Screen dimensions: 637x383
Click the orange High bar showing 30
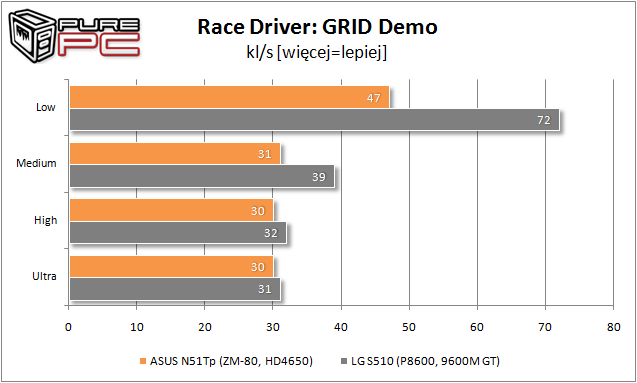[171, 210]
